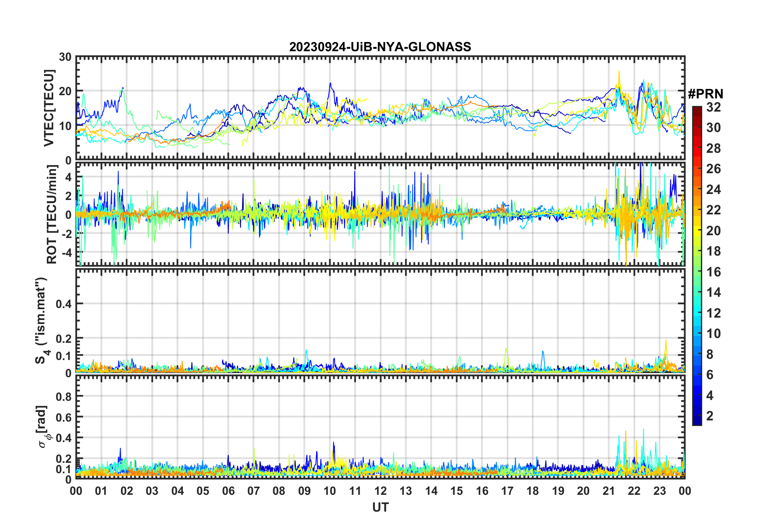Select PRN colorbar tick label 28
This screenshot has height=532, width=761.
coord(713,148)
